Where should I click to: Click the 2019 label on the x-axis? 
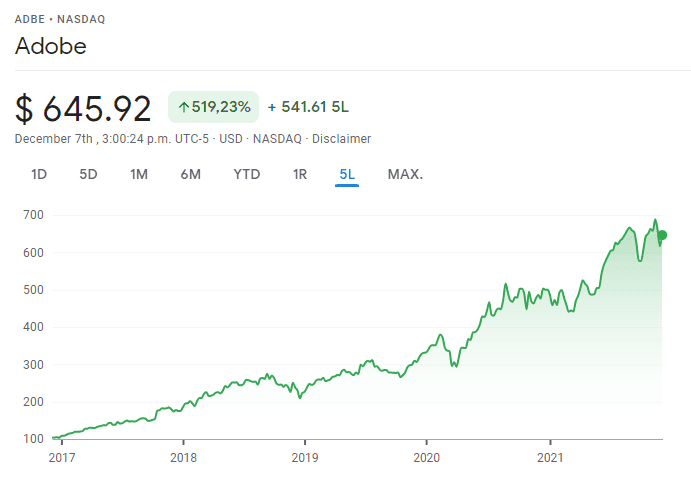click(304, 458)
